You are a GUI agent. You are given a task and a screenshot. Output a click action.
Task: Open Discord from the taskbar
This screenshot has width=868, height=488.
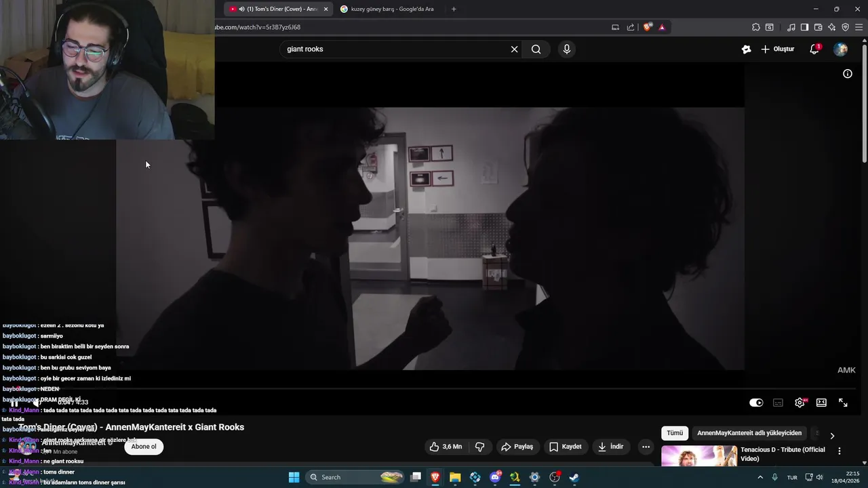[x=495, y=477]
